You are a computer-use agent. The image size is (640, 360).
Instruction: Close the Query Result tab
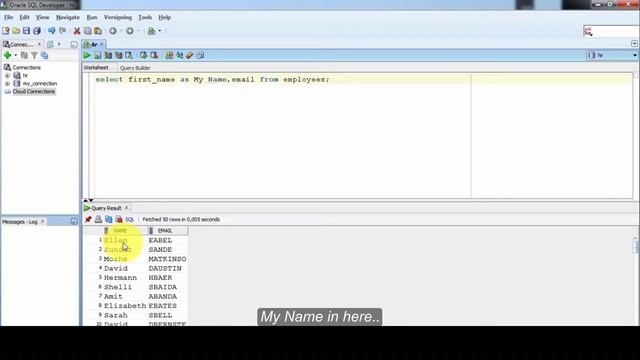(x=127, y=208)
